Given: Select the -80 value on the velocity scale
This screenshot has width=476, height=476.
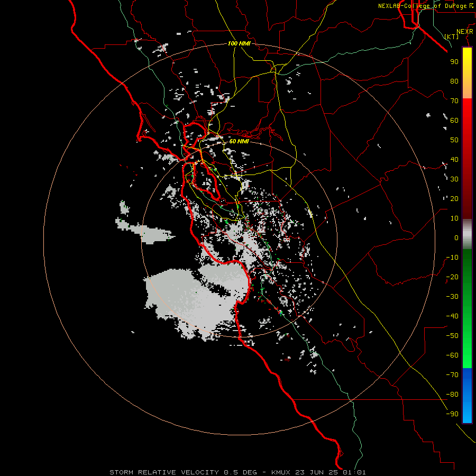Looking at the screenshot, I should 452,395.
